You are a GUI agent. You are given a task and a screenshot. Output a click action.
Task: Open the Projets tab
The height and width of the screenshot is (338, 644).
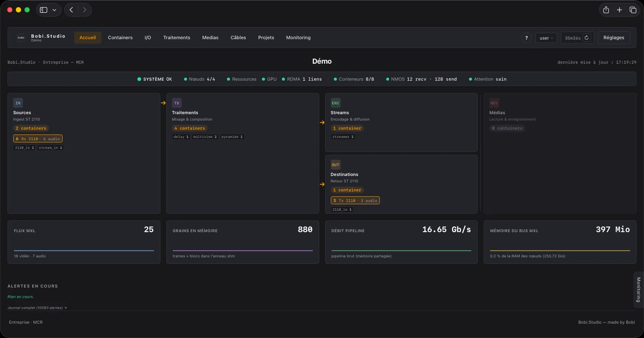[266, 38]
